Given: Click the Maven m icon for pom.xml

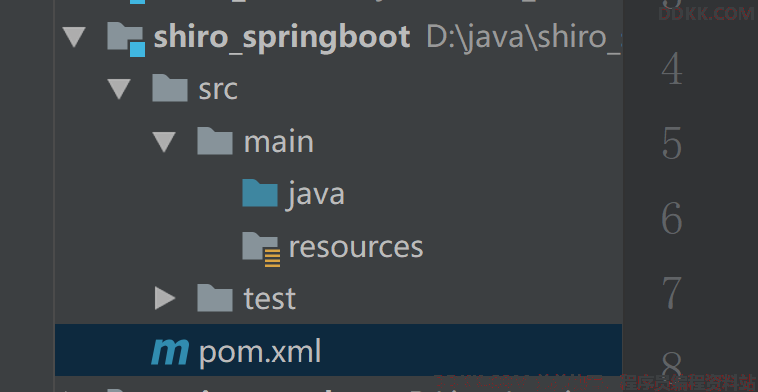Looking at the screenshot, I should click(x=170, y=351).
